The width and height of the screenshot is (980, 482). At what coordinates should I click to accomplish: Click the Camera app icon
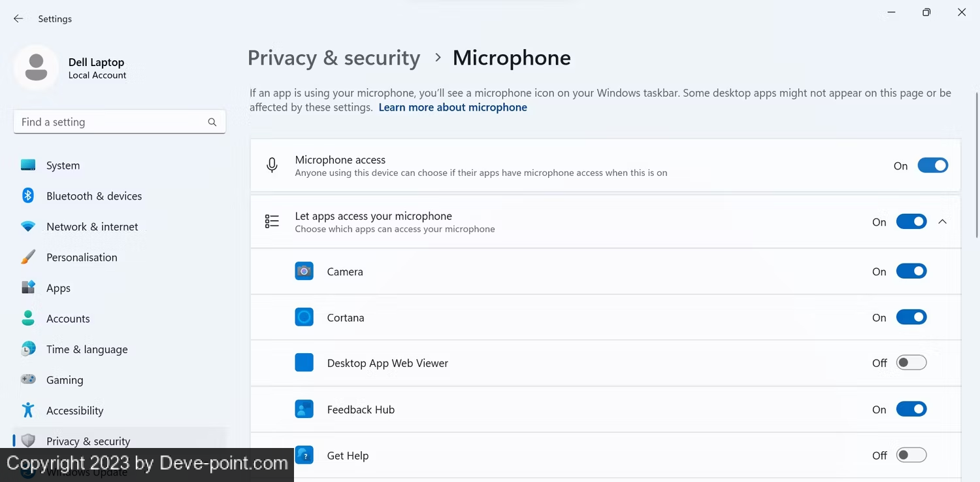click(x=304, y=271)
